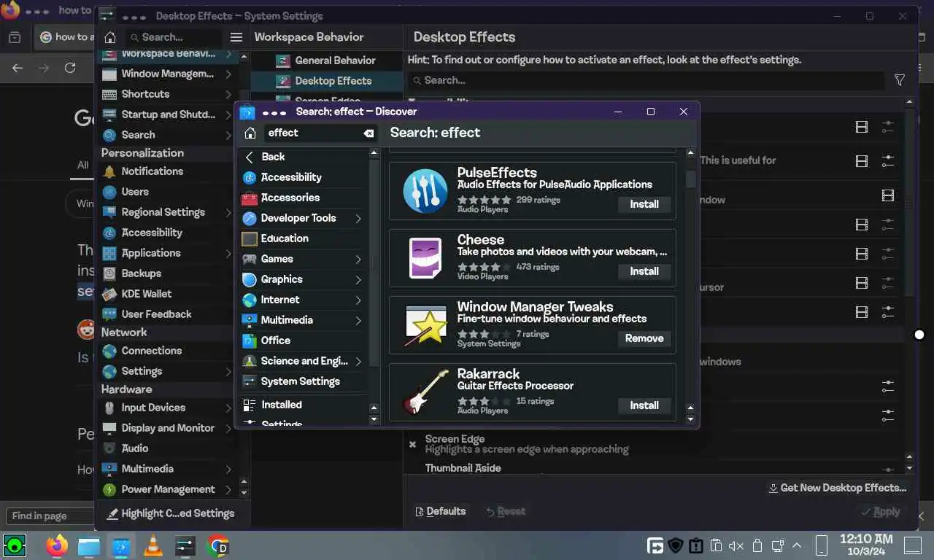934x560 pixels.
Task: Toggle the Screen Edge effect checkbox
Action: (412, 444)
